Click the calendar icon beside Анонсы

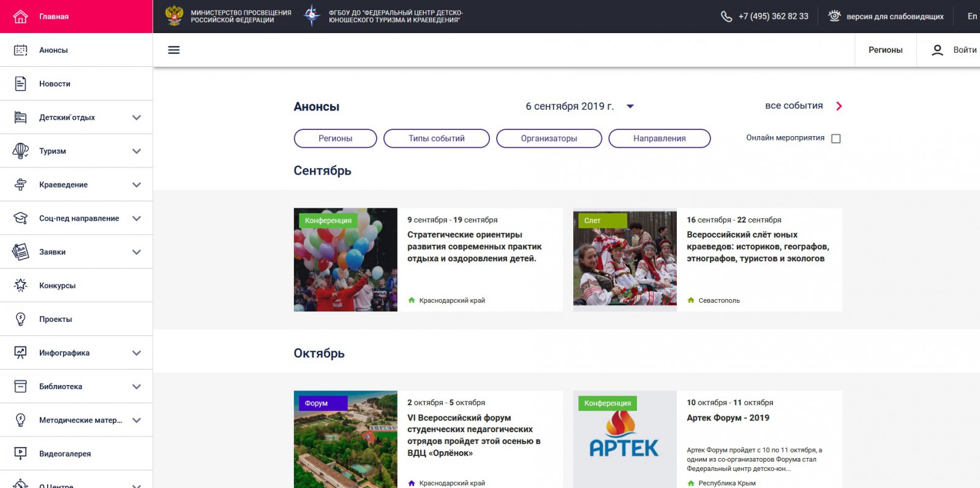point(20,50)
